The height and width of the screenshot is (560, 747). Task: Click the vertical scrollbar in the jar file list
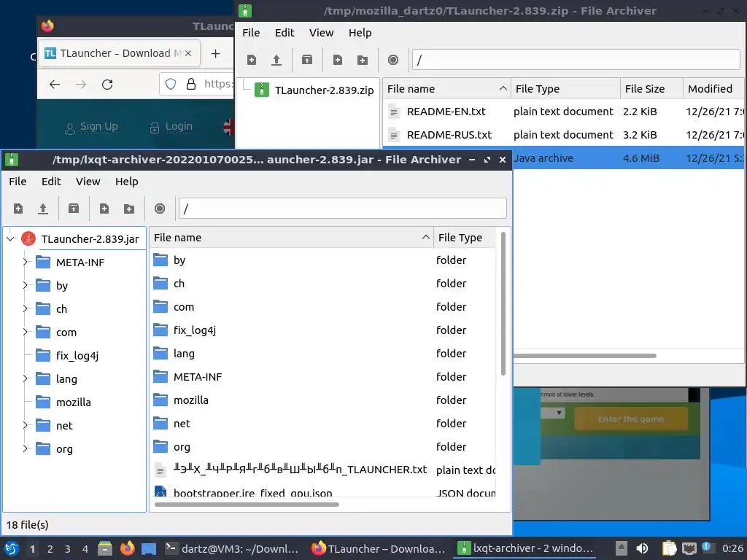tap(503, 304)
